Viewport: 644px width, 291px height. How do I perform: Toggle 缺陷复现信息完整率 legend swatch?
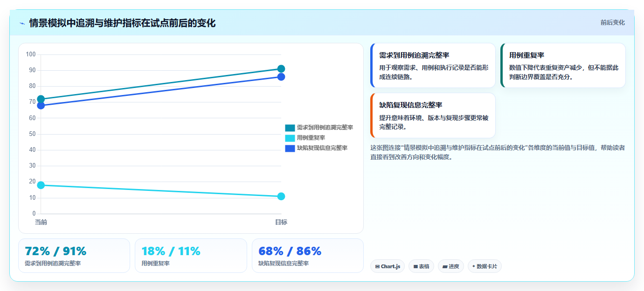tap(290, 148)
